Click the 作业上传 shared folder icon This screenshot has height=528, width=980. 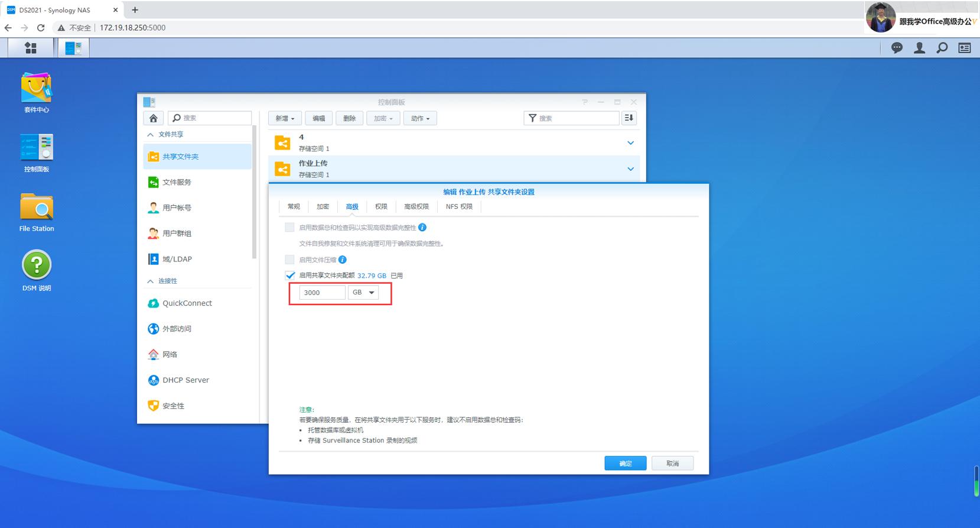pos(282,169)
